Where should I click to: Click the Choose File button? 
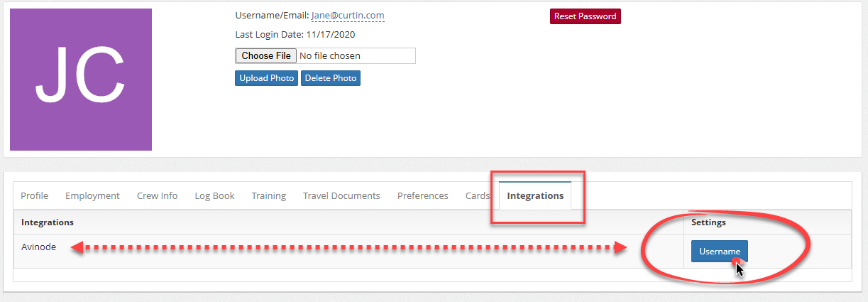266,55
